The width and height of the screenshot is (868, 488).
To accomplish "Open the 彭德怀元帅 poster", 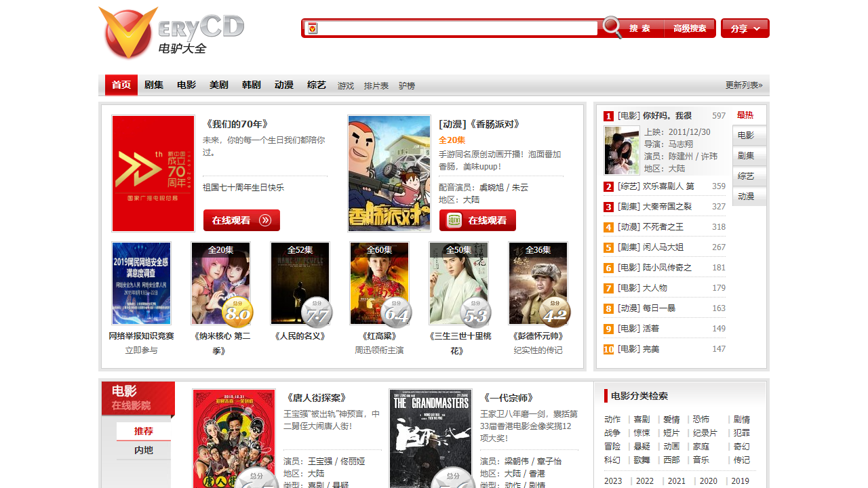I will click(538, 283).
